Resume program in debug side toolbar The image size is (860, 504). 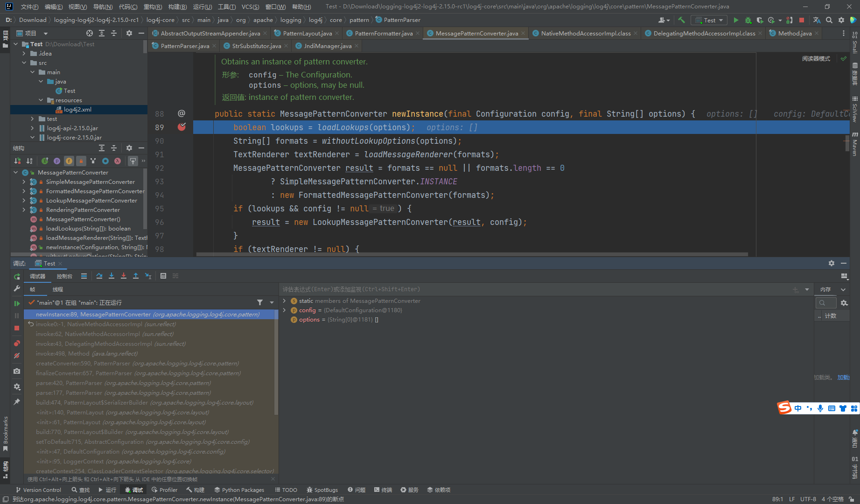(17, 303)
